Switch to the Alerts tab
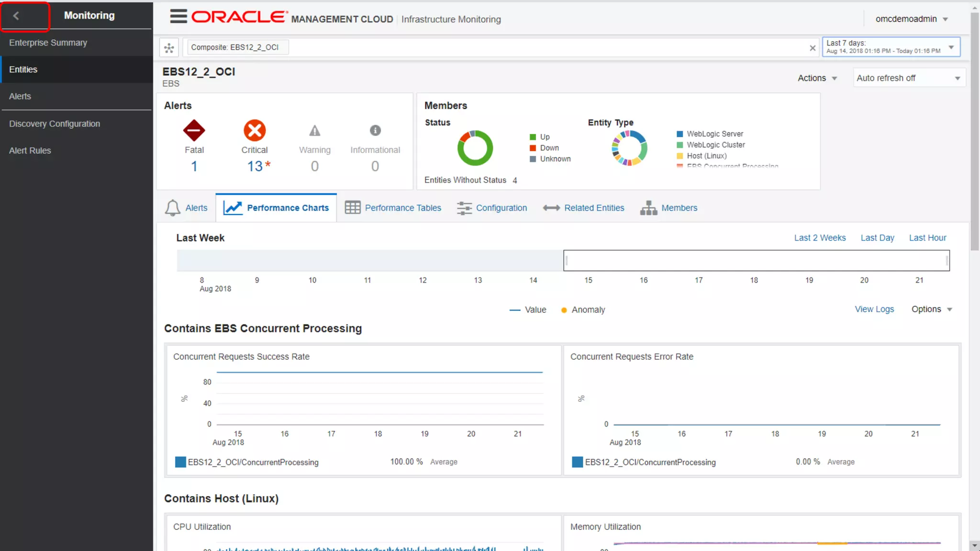980x551 pixels. (x=187, y=208)
